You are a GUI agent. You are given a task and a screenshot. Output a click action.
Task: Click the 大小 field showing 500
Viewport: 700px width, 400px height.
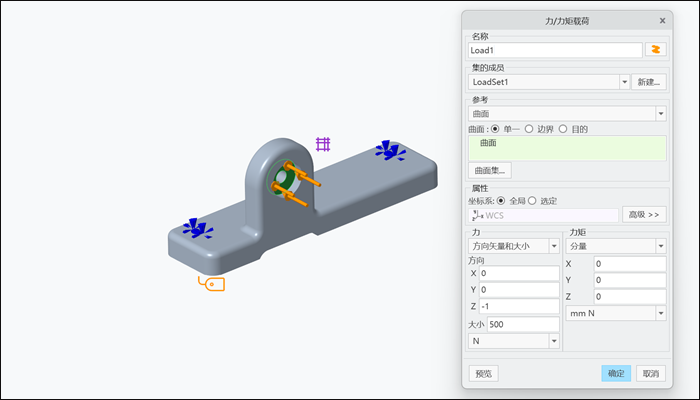pyautogui.click(x=523, y=325)
